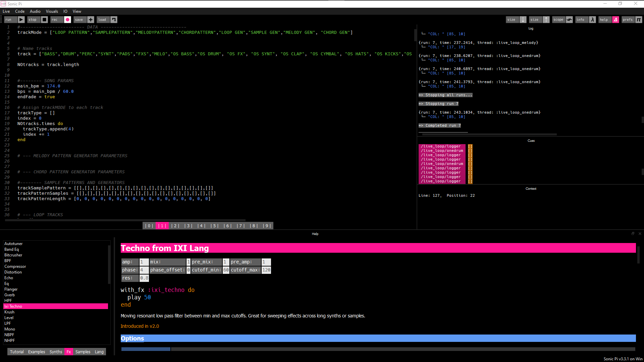Select Krush in the FX list
This screenshot has height=362, width=644.
coord(9,312)
